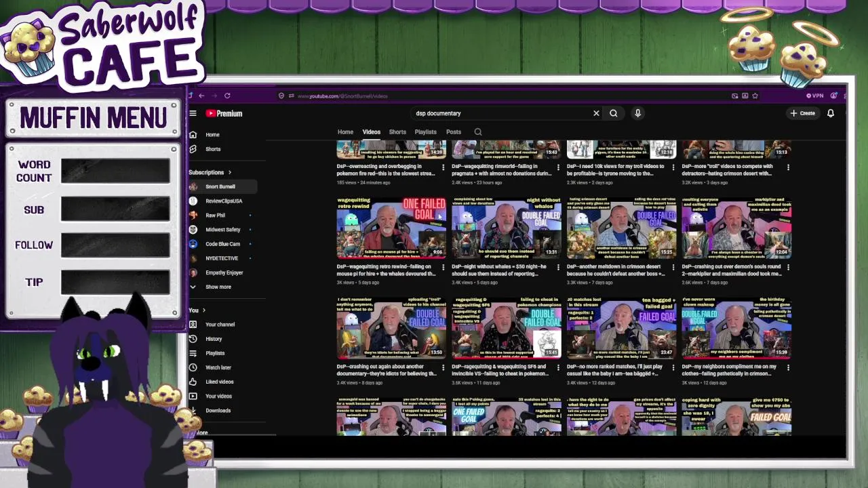Open the channel Playlists tab
This screenshot has height=488, width=868.
(425, 132)
